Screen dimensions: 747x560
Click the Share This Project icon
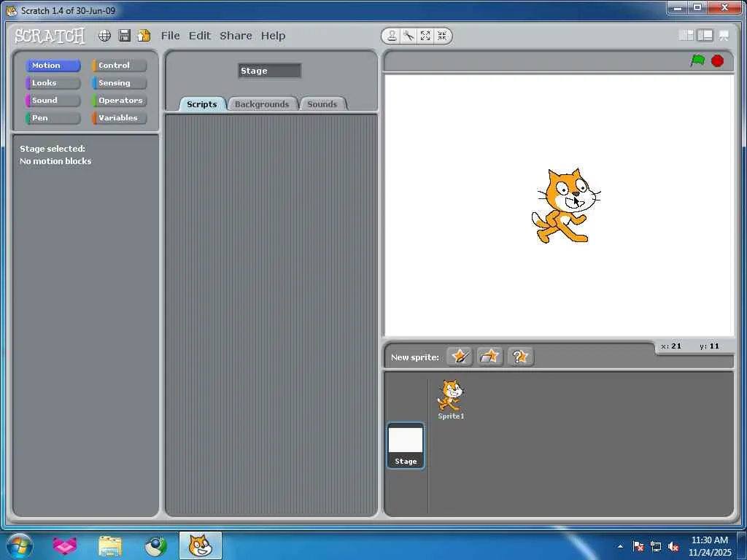point(144,36)
